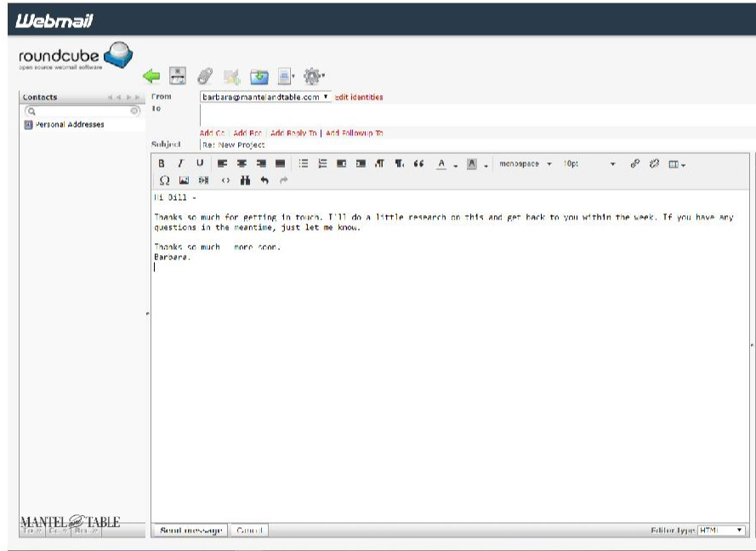Align text left
Image resolution: width=756 pixels, height=551 pixels.
point(222,164)
